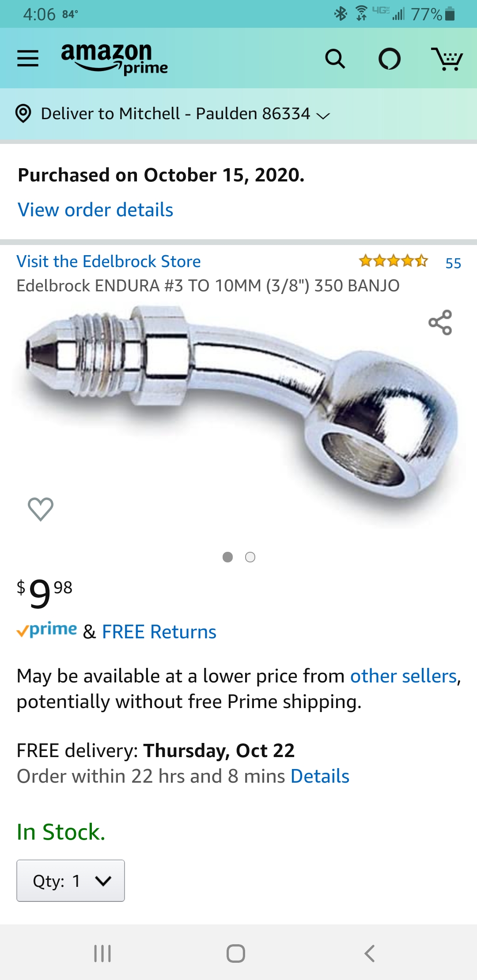
Task: Open the 55 ratings count
Action: (x=453, y=263)
